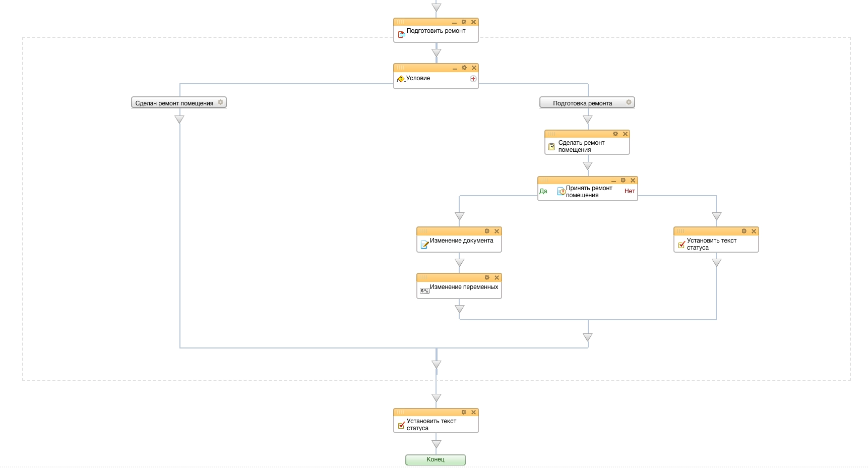Open settings gear of "Подготовить ремонт" block
The height and width of the screenshot is (468, 868).
click(464, 22)
